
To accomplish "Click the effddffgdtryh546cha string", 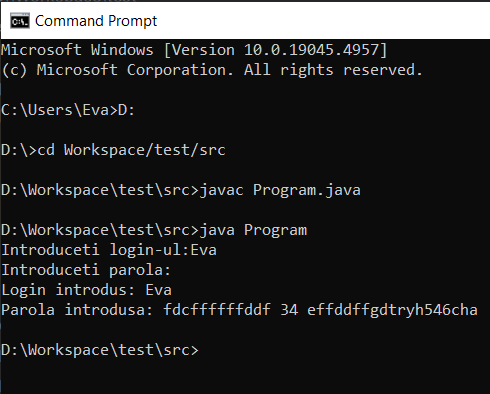I will (392, 310).
